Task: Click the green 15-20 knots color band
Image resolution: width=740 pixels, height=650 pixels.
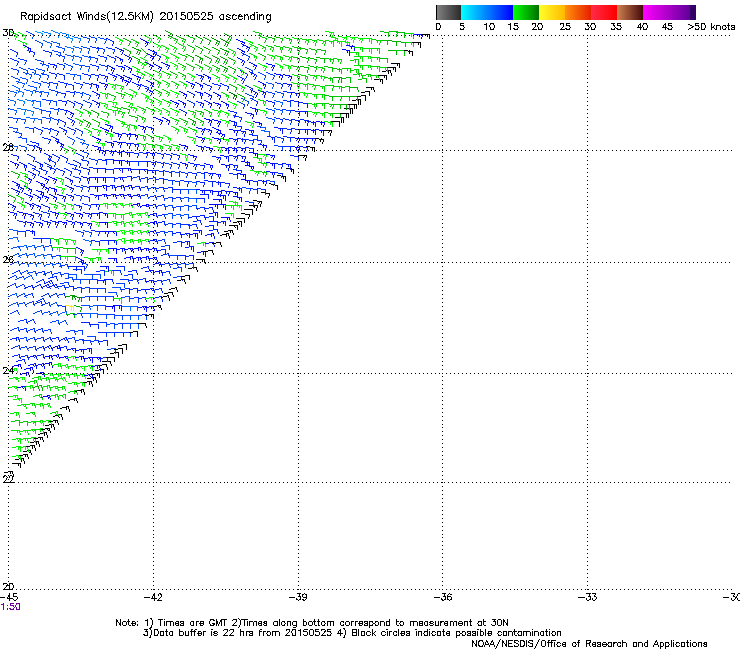Action: click(526, 12)
